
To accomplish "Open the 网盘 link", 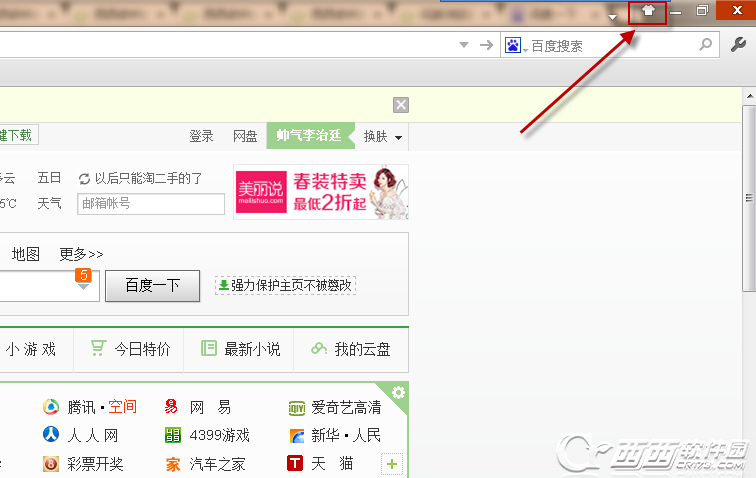I will pos(245,136).
